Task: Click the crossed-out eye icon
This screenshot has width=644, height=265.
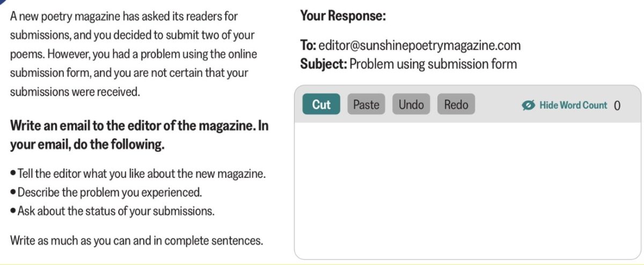Action: pyautogui.click(x=529, y=105)
